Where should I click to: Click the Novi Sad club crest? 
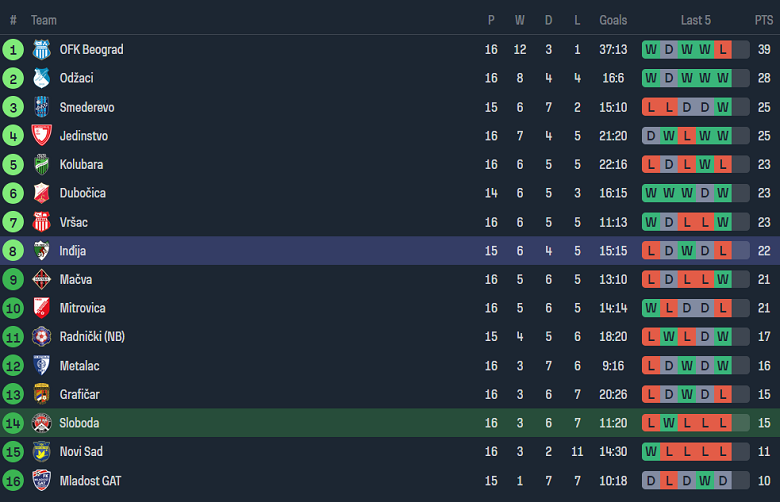pyautogui.click(x=41, y=452)
